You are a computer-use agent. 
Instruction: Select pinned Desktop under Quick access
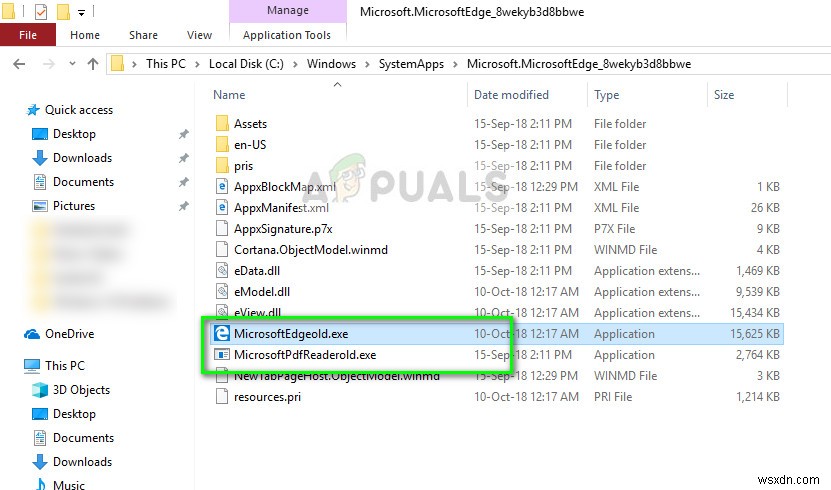(x=74, y=134)
